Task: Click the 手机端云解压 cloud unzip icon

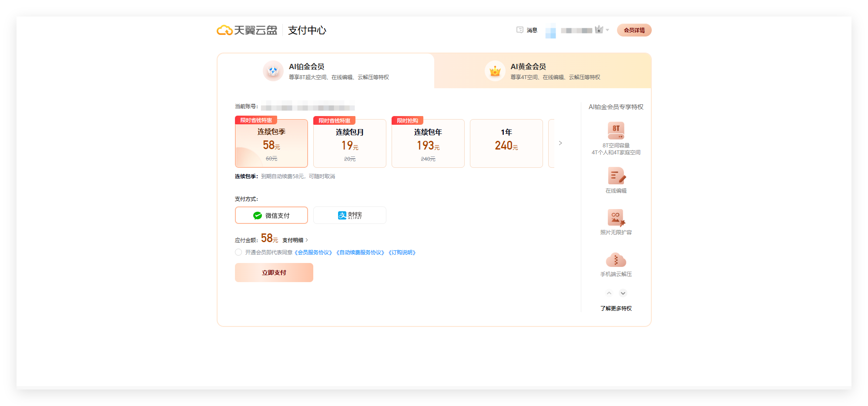Action: point(616,260)
